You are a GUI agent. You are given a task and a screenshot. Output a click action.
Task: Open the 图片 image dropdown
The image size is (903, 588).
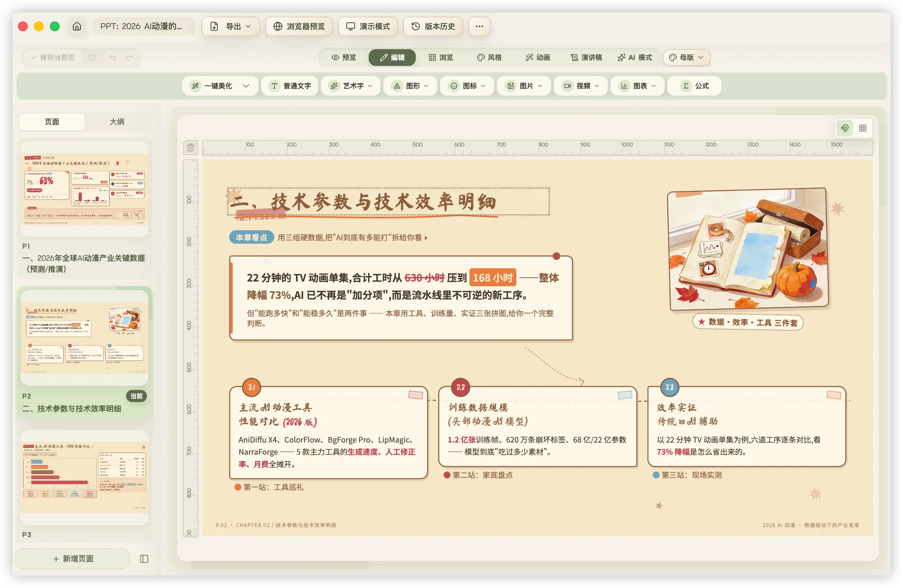click(x=524, y=86)
